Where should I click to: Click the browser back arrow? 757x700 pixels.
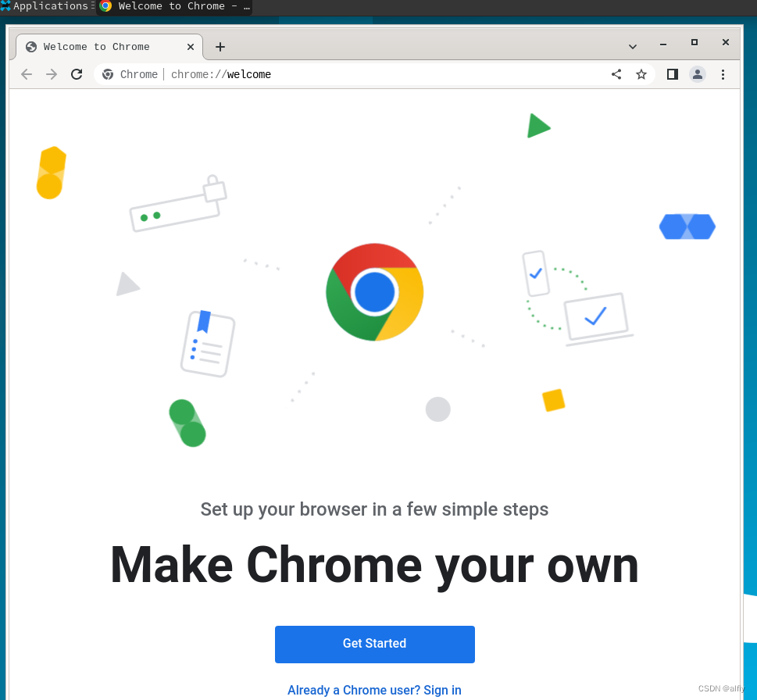(27, 74)
